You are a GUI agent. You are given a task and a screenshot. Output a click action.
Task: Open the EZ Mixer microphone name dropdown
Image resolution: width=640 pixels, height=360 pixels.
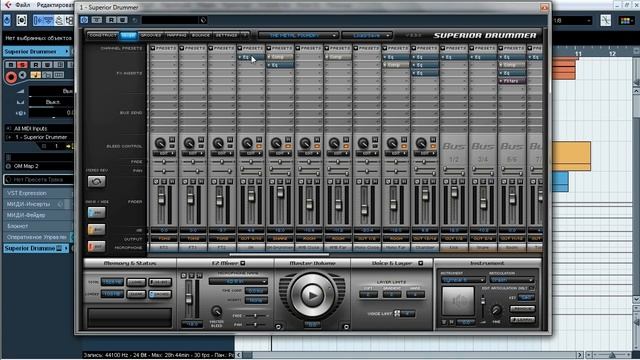coord(238,281)
